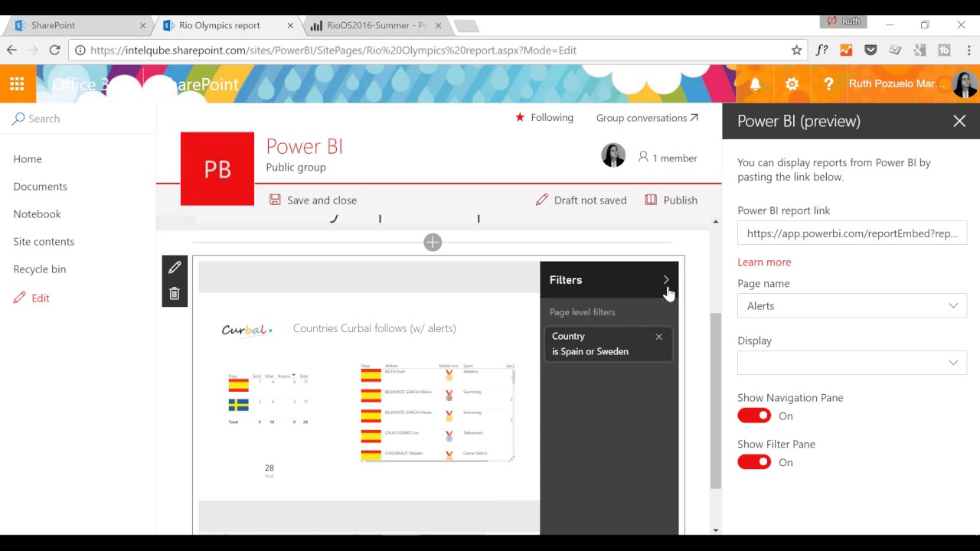
Task: Open the SharePoint settings gear
Action: point(792,84)
